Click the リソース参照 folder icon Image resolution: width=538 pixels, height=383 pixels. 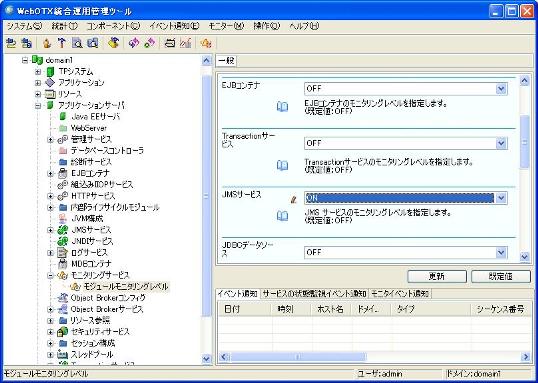(63, 321)
